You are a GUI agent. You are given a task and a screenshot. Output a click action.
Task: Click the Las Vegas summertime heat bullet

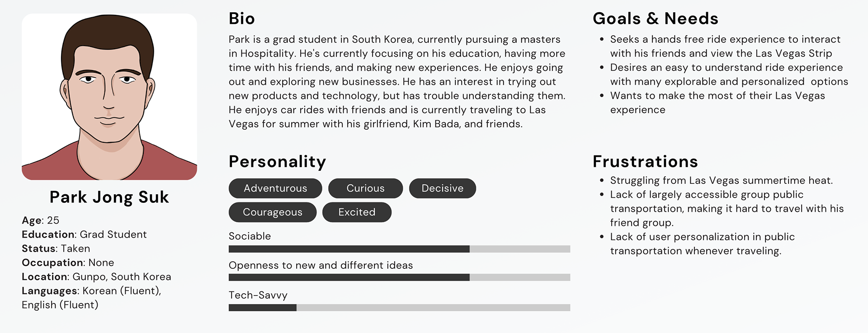[x=721, y=181]
